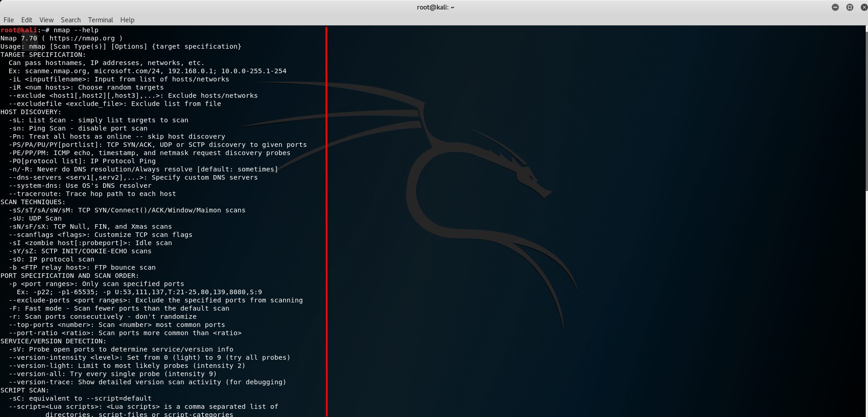The height and width of the screenshot is (417, 868).
Task: Click the '--top-ports <number>' line
Action: pyautogui.click(x=117, y=325)
